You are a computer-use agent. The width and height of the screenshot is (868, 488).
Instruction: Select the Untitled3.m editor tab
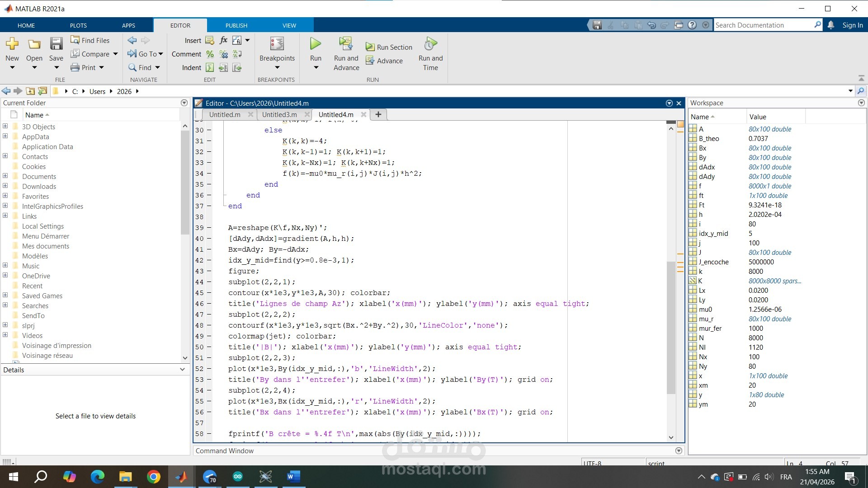(x=279, y=115)
